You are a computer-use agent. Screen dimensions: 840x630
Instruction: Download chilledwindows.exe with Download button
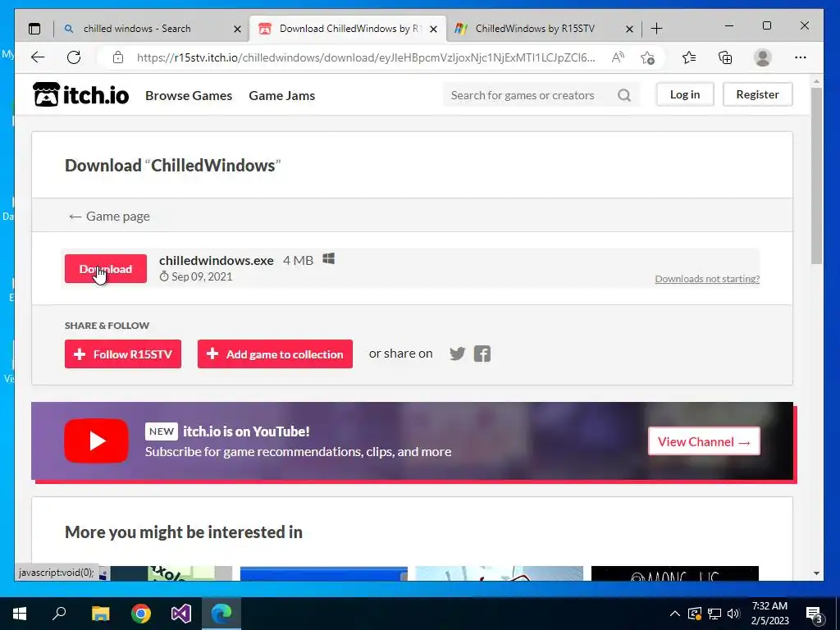point(106,268)
